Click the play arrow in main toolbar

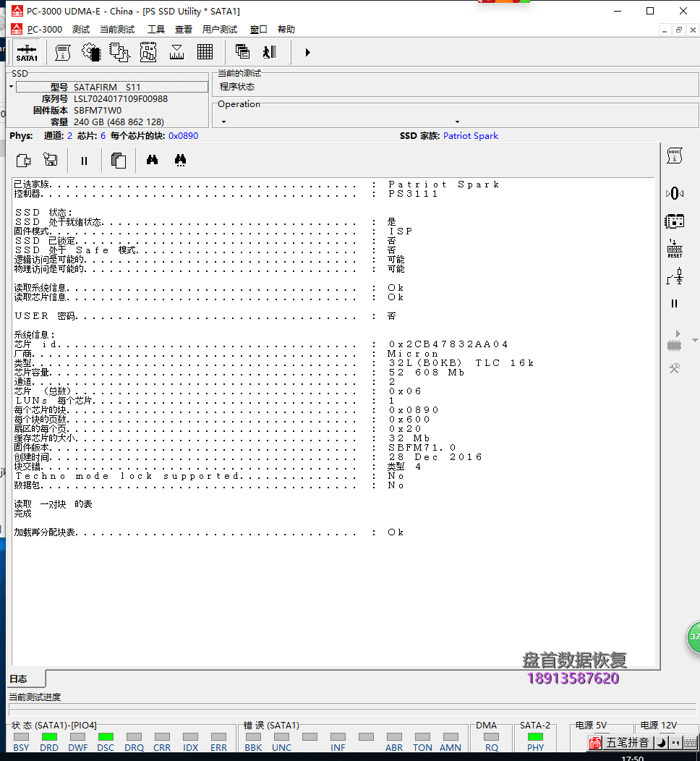[x=307, y=52]
